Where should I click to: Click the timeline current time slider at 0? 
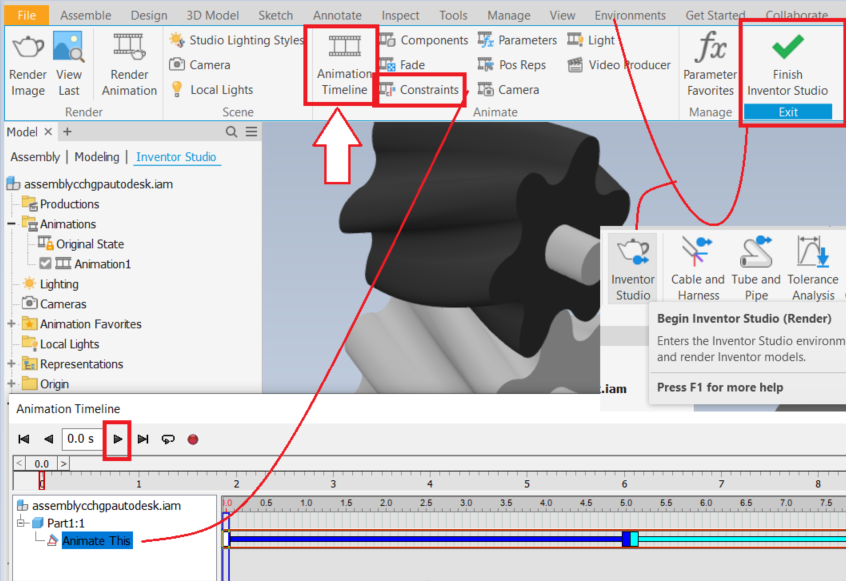(42, 480)
